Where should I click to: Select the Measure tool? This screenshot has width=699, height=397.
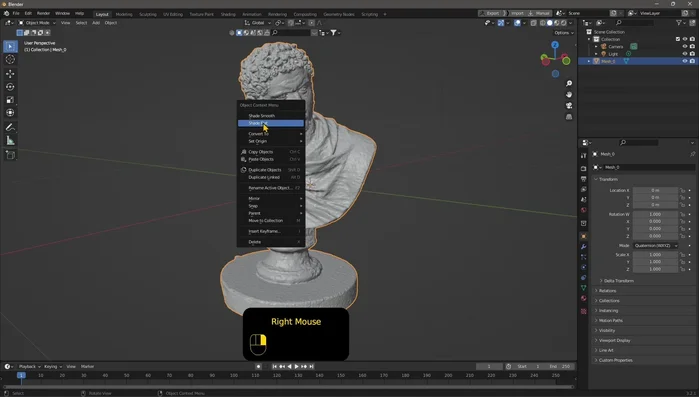pos(10,141)
